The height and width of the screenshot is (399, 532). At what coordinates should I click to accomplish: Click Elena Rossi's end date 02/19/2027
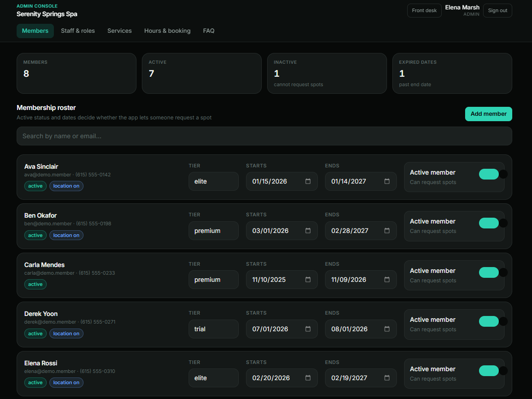coord(349,378)
